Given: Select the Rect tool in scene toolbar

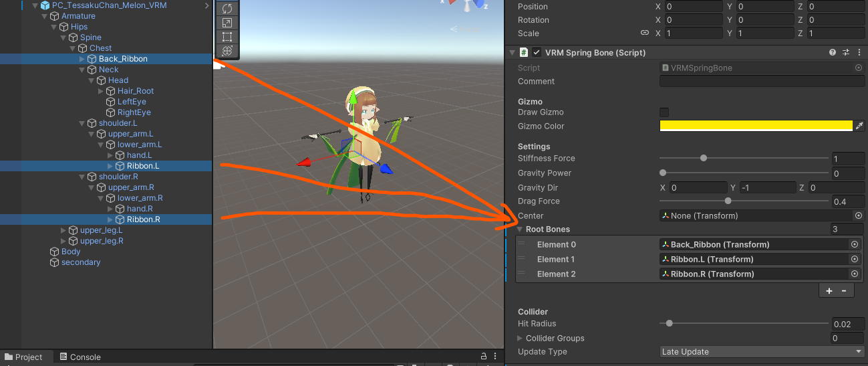Looking at the screenshot, I should click(227, 37).
